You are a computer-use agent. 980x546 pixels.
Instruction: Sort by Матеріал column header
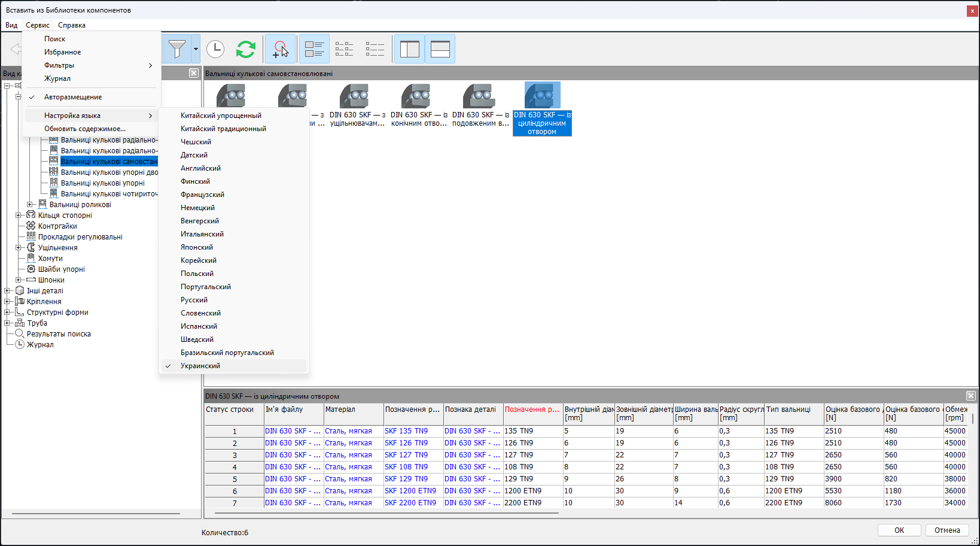[353, 414]
